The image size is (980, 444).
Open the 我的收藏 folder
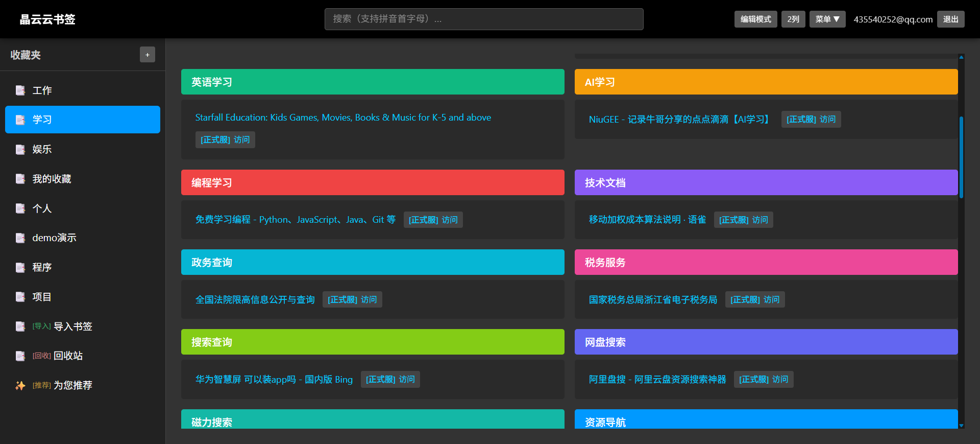coord(83,179)
